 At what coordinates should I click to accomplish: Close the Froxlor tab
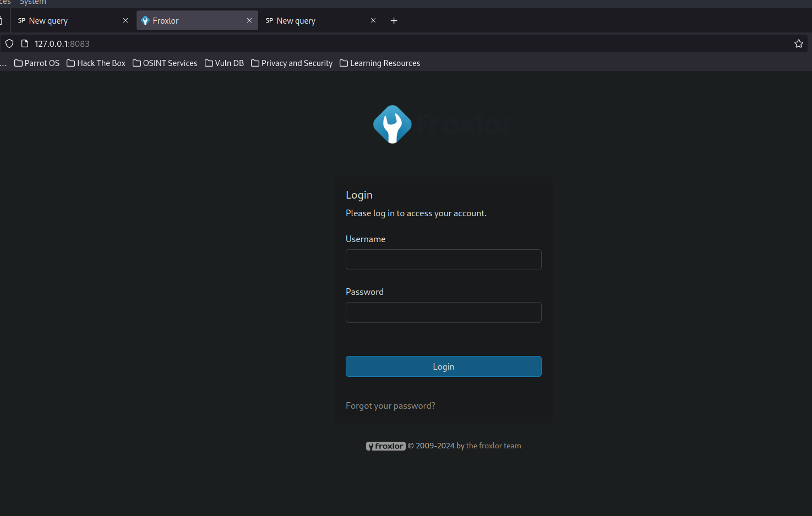click(x=249, y=20)
